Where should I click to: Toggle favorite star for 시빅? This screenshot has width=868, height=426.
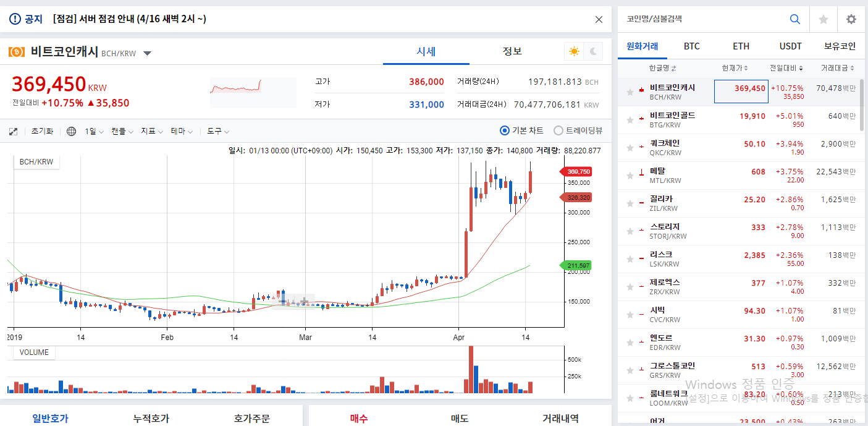[x=630, y=315]
